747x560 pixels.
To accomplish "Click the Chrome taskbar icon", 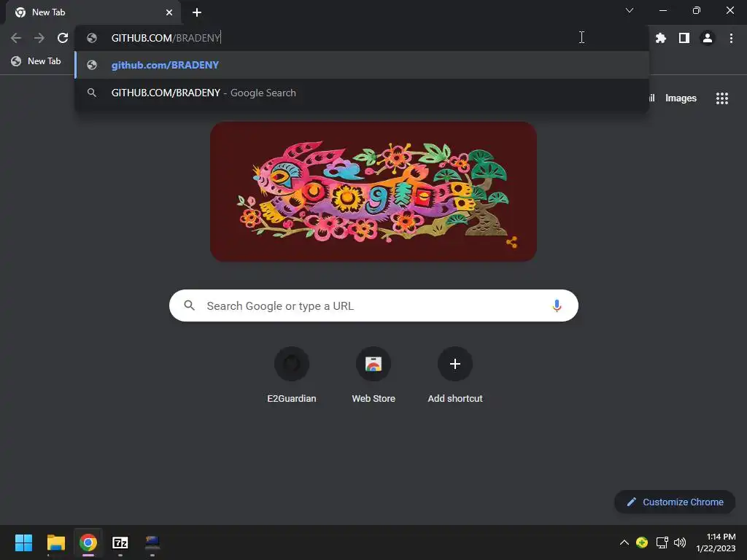I will pos(88,542).
